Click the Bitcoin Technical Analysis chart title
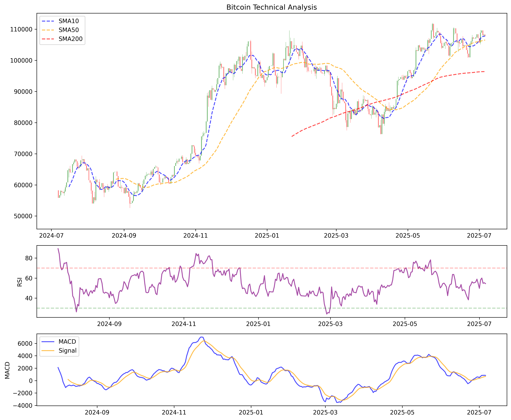The image size is (511, 420). pos(271,7)
